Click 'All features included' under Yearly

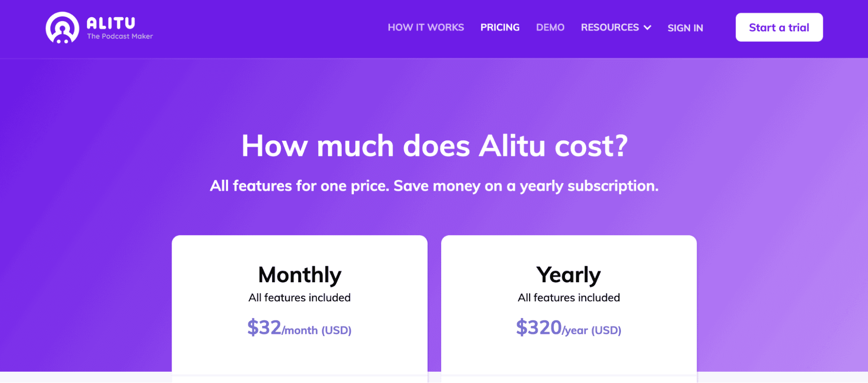(x=569, y=297)
